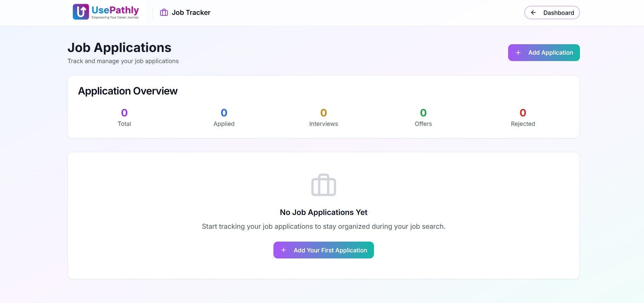The image size is (644, 303).
Task: Click the Application Overview heading
Action: pos(128,91)
